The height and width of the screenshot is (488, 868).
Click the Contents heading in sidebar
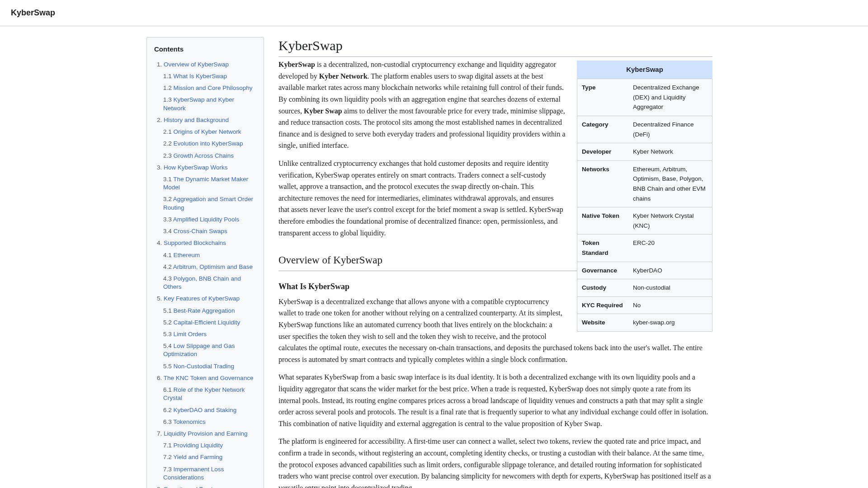[x=169, y=49]
